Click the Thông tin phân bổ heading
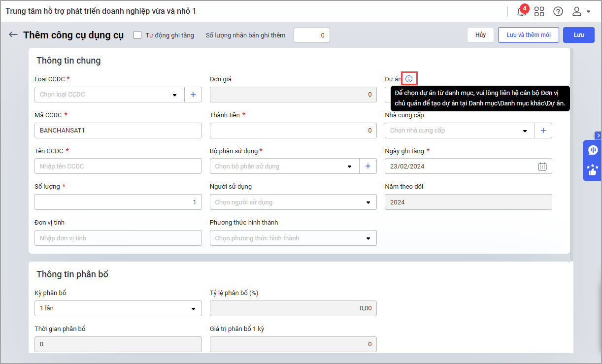This screenshot has width=602, height=364. 72,274
